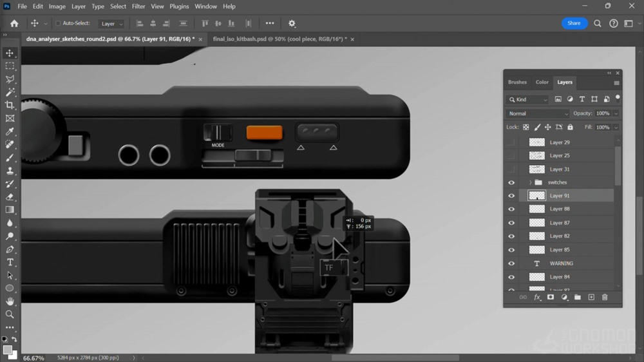Switch to the Color panel tab
Image resolution: width=644 pixels, height=362 pixels.
(x=542, y=82)
